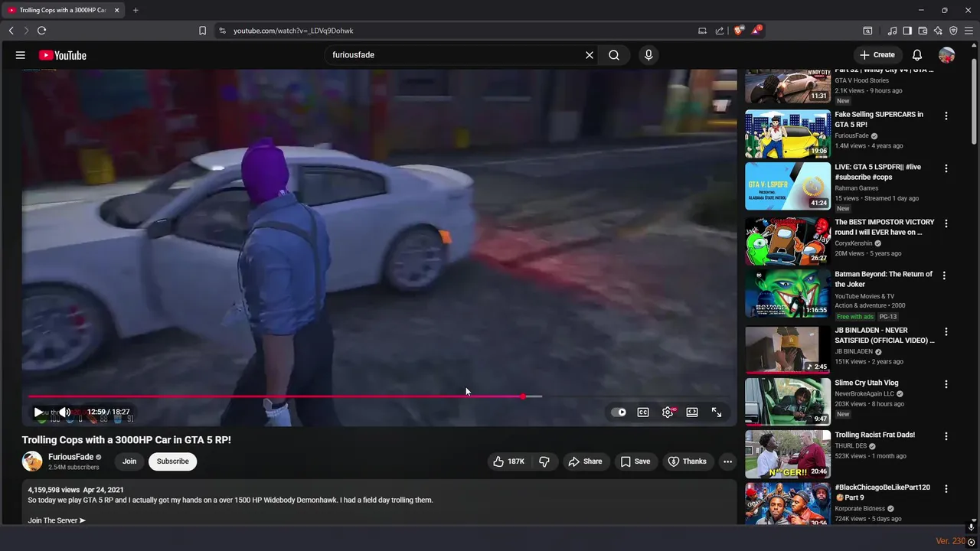Open the Fake Selling SUPERCARS video thumbnail
The height and width of the screenshot is (551, 980).
point(788,134)
